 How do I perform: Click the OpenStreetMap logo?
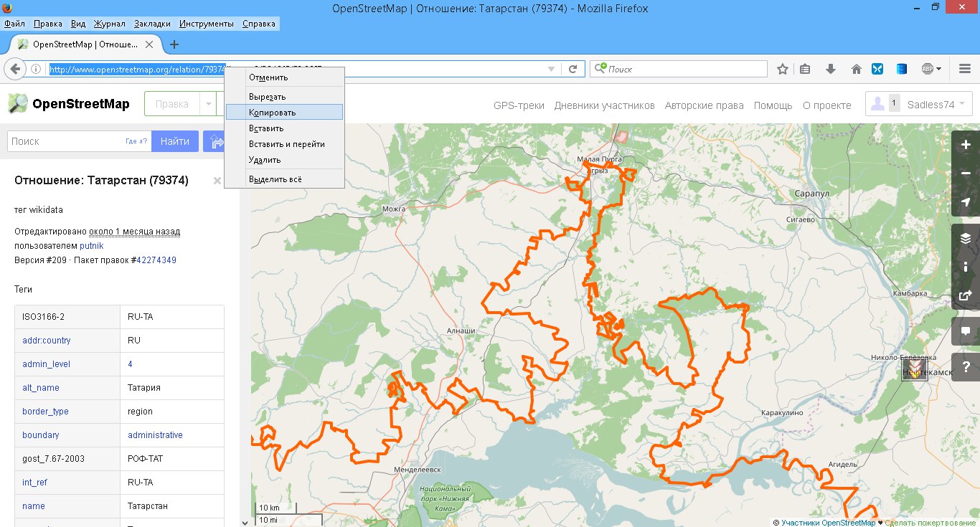69,104
